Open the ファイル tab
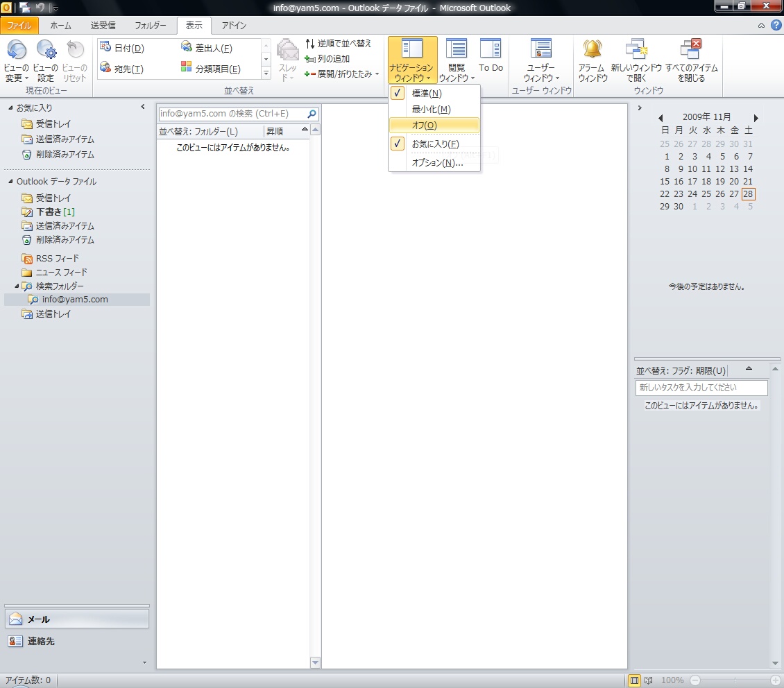The image size is (784, 688). click(19, 26)
